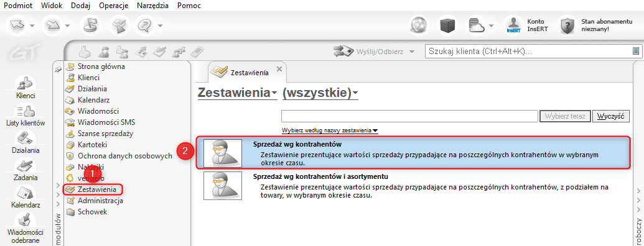Image resolution: width=644 pixels, height=246 pixels.
Task: Click the report name filter input
Action: 409,116
